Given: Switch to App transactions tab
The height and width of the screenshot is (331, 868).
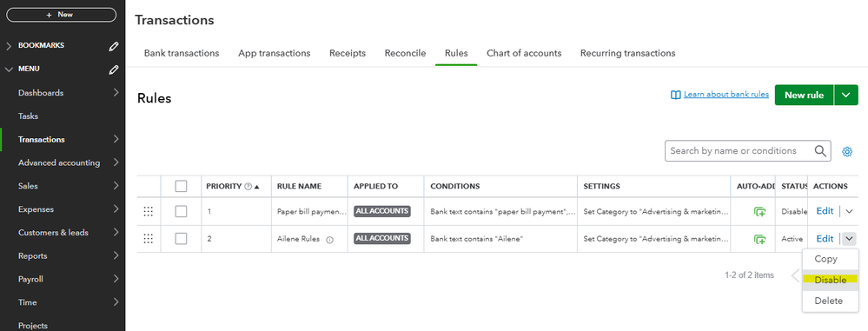Looking at the screenshot, I should 274,53.
